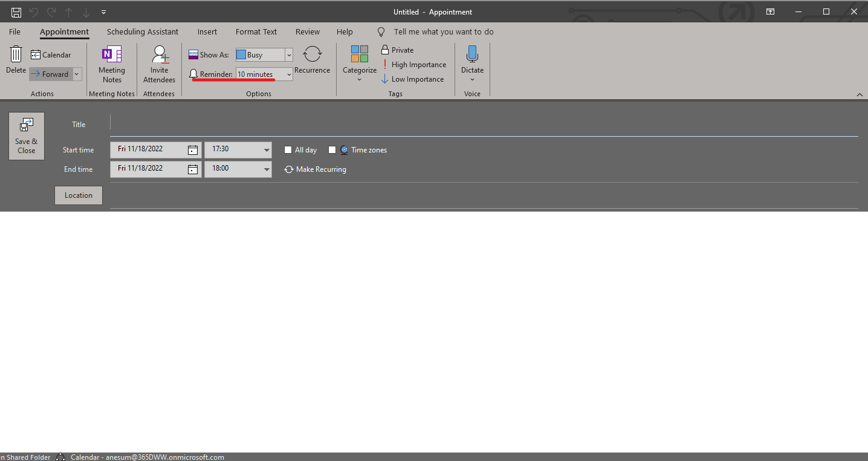Image resolution: width=868 pixels, height=461 pixels.
Task: Expand the Categorize dropdown arrow
Action: (x=359, y=80)
